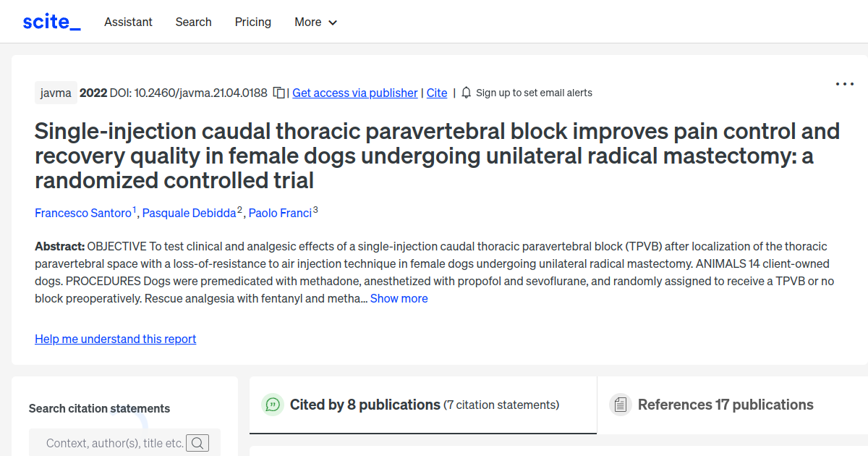Click the scite_ logo
868x456 pixels.
[51, 22]
